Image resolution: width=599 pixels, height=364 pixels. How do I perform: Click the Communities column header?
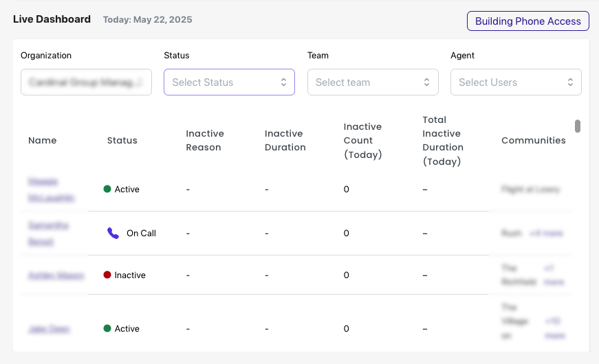[534, 140]
